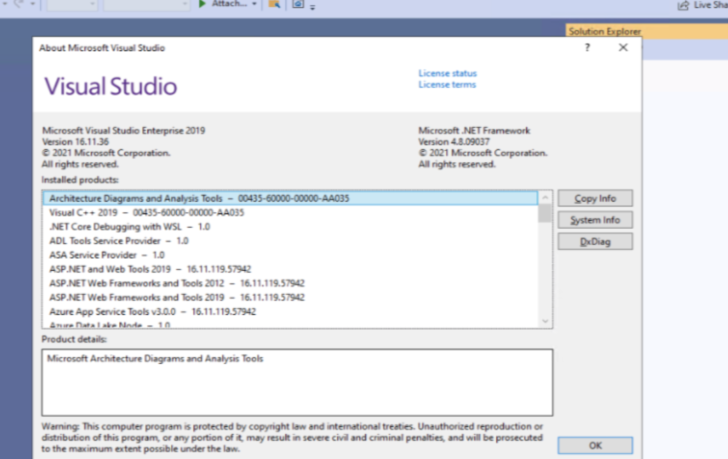Click the DxDiag button
This screenshot has height=459, width=728.
tap(595, 241)
